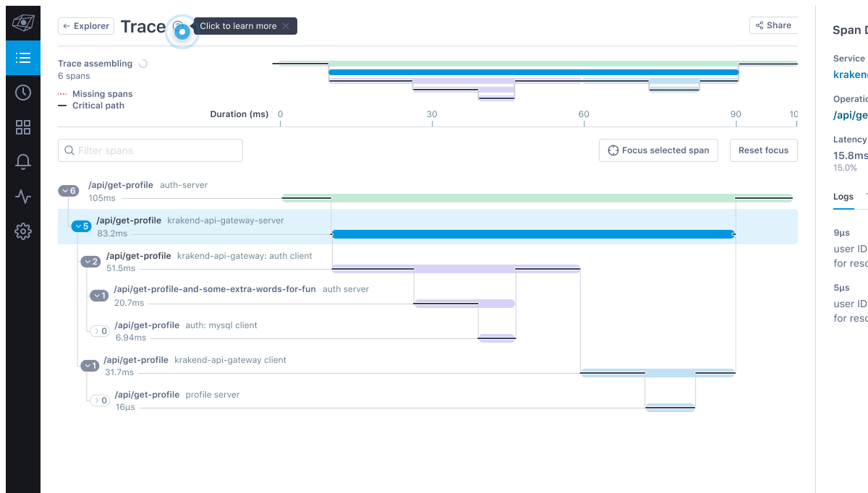Click the 83.2ms duration value
The height and width of the screenshot is (493, 868).
(x=111, y=233)
